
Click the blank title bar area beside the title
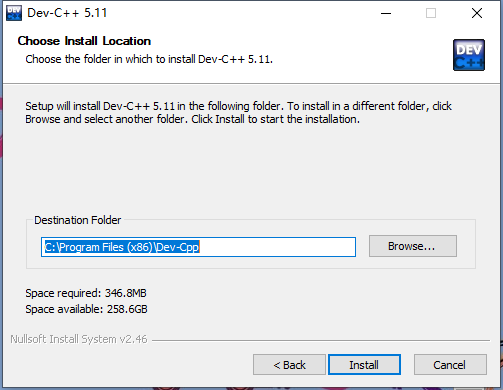pyautogui.click(x=240, y=13)
